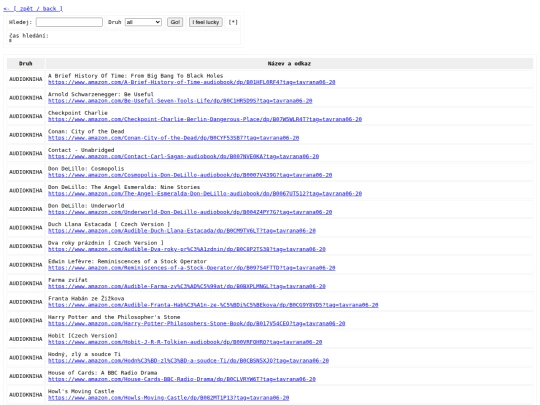
Task: Select title 'House of Cards: A BBC Radio Drama'
Action: click(x=103, y=374)
